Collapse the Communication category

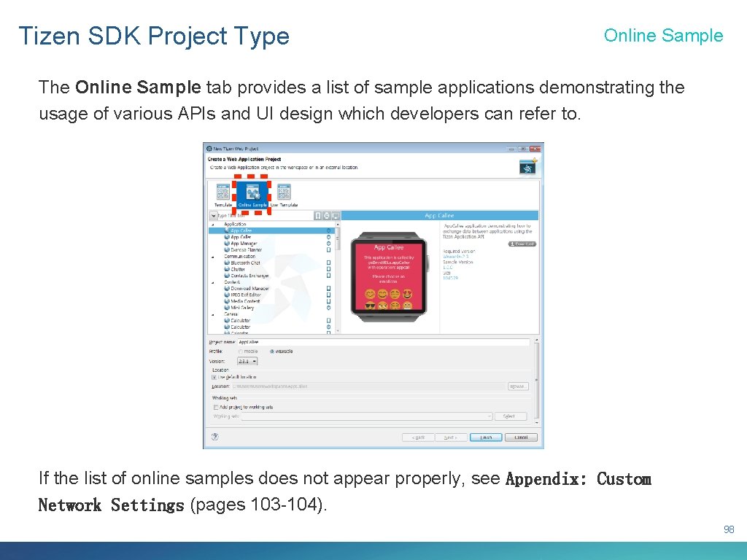click(213, 257)
